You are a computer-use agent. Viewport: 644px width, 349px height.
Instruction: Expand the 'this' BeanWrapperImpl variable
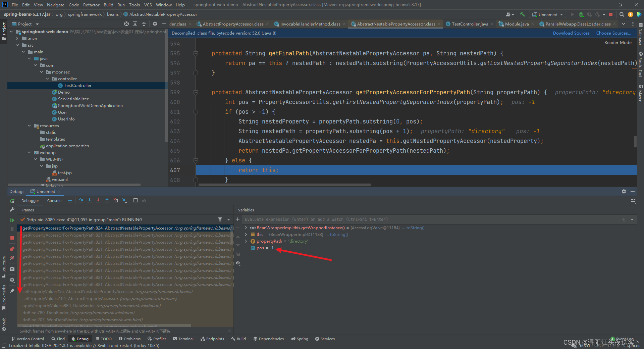(x=246, y=235)
